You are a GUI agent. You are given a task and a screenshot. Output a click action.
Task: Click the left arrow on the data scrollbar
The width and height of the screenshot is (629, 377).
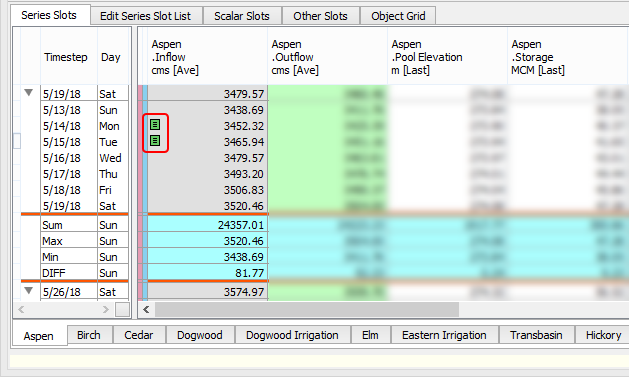[146, 309]
